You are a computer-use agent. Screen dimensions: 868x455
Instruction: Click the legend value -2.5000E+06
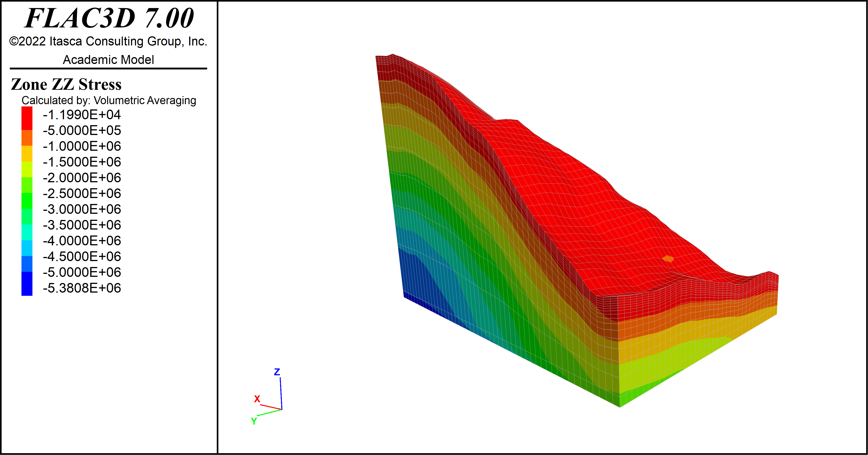click(x=82, y=193)
